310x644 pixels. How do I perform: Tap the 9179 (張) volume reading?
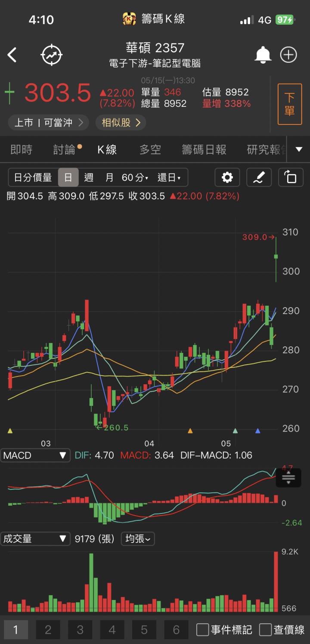(x=95, y=539)
